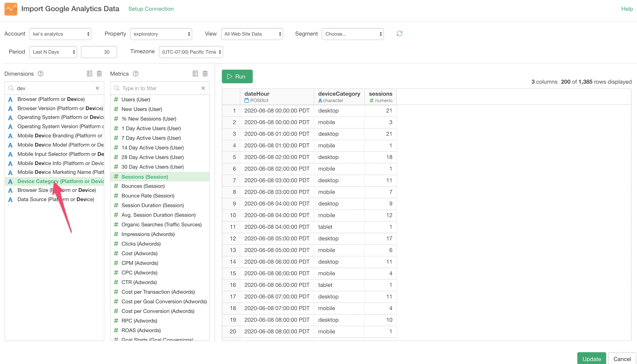Open the Setup Connection link

click(151, 9)
